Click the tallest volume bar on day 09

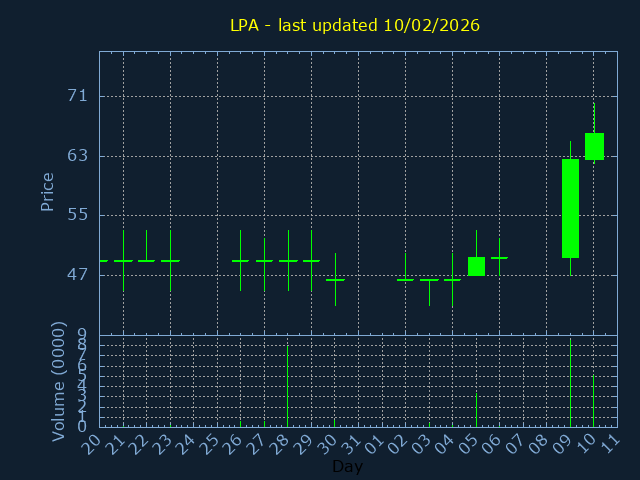(570, 383)
